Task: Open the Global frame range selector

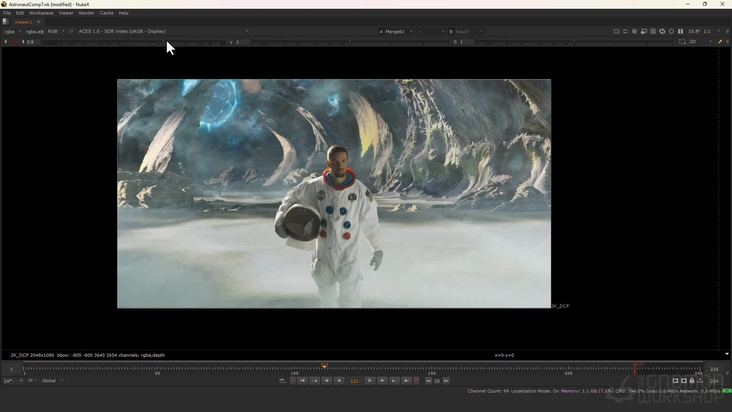Action: [51, 381]
